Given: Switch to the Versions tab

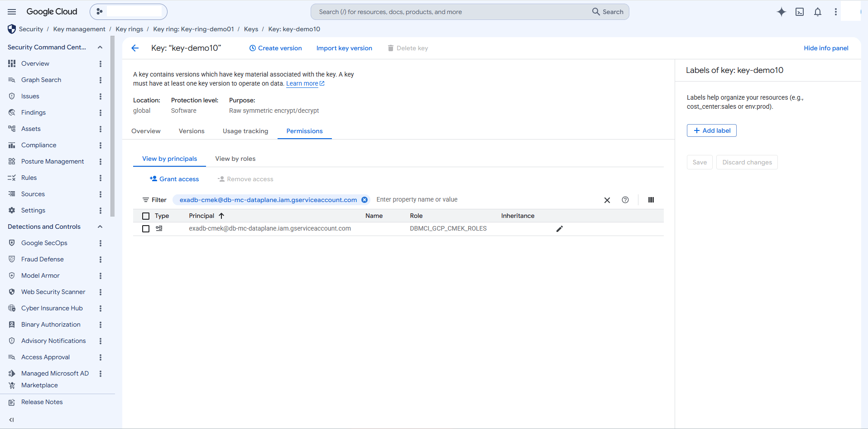Looking at the screenshot, I should click(x=192, y=131).
